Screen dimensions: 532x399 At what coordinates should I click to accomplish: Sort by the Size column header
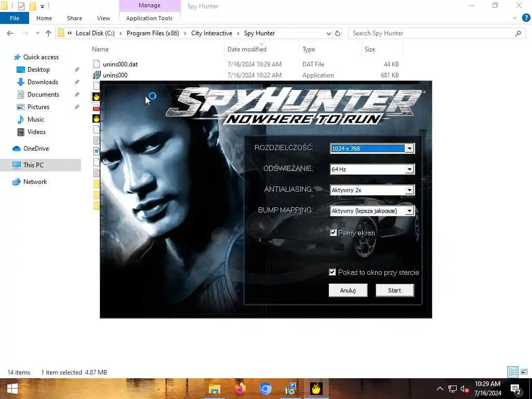[x=370, y=49]
